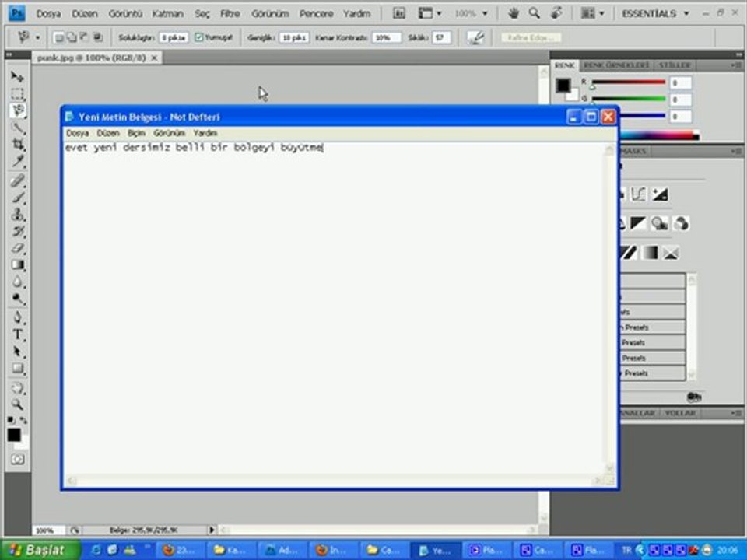This screenshot has height=560, width=747.
Task: Open the ESSENTIALS workspace dropdown
Action: pyautogui.click(x=655, y=13)
